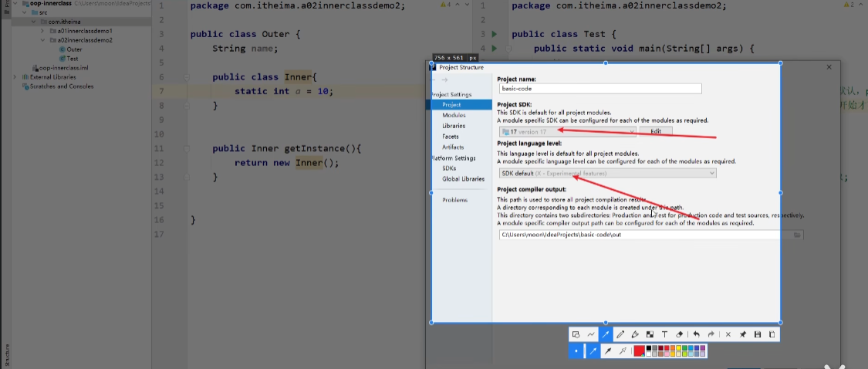Pick the orange color swatch
This screenshot has width=868, height=369.
click(673, 348)
